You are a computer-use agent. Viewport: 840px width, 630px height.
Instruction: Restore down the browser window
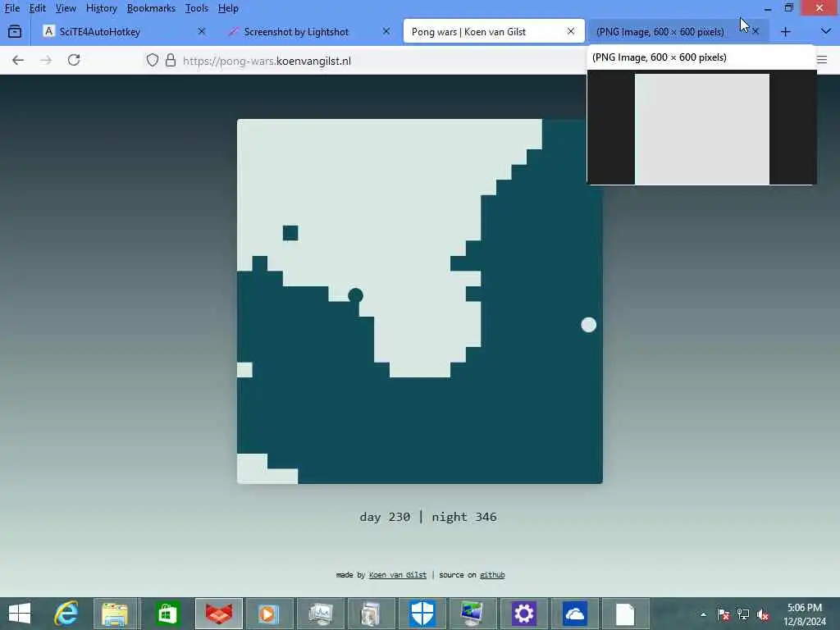pyautogui.click(x=788, y=8)
